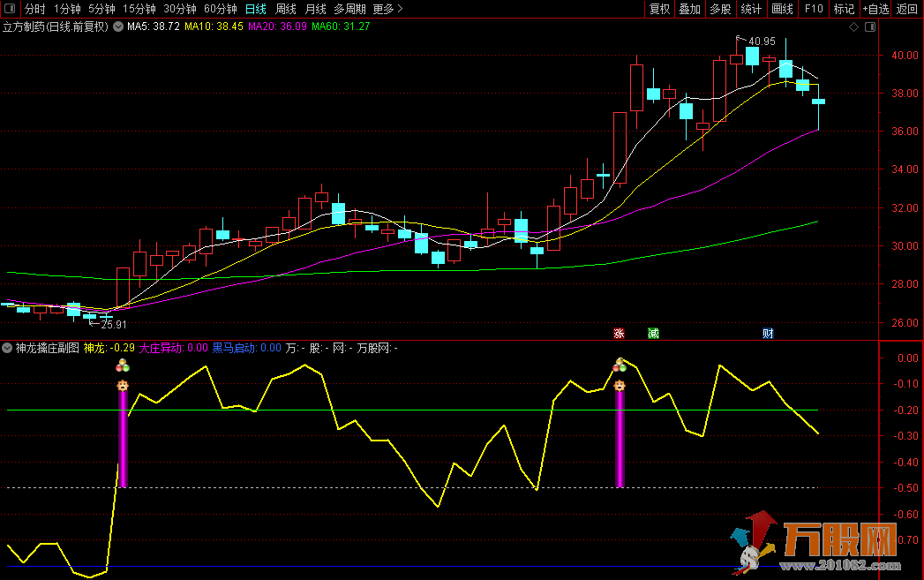The image size is (924, 580).
Task: Click the blue 财 finance marker
Action: [768, 333]
